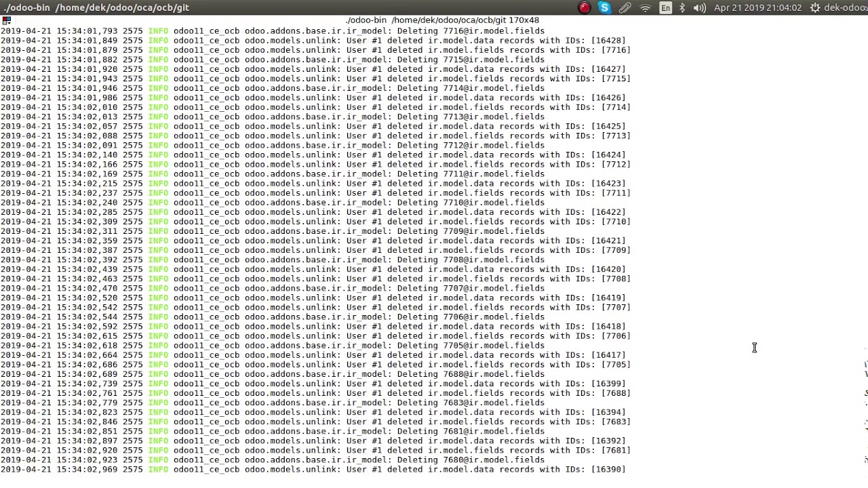
Task: Click the IDs value [16390]
Action: (x=608, y=469)
